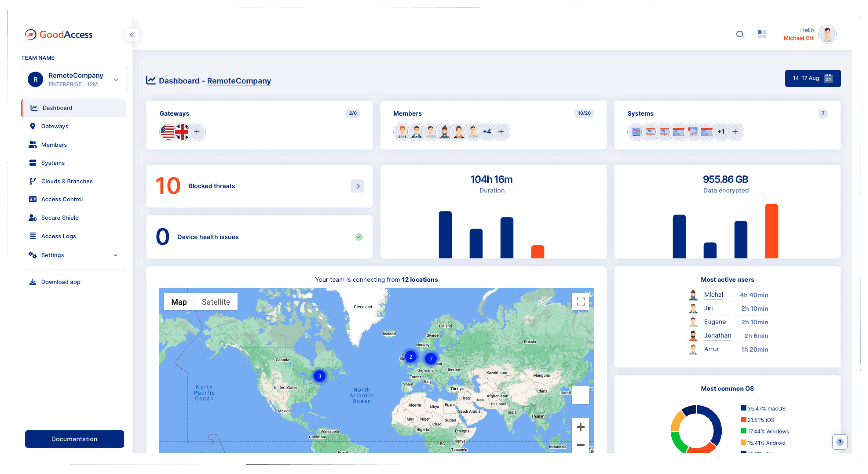Open the 14-17 Aug date range picker
868x474 pixels.
(812, 78)
